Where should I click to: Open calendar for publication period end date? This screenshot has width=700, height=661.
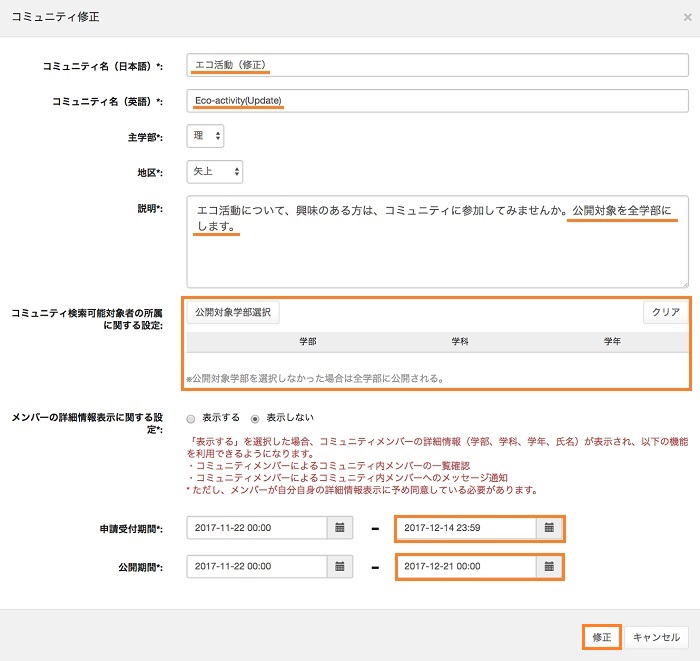coord(549,566)
